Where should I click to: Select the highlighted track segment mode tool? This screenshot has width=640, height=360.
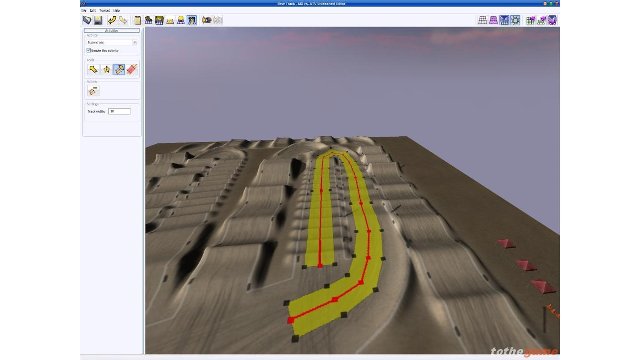click(119, 69)
